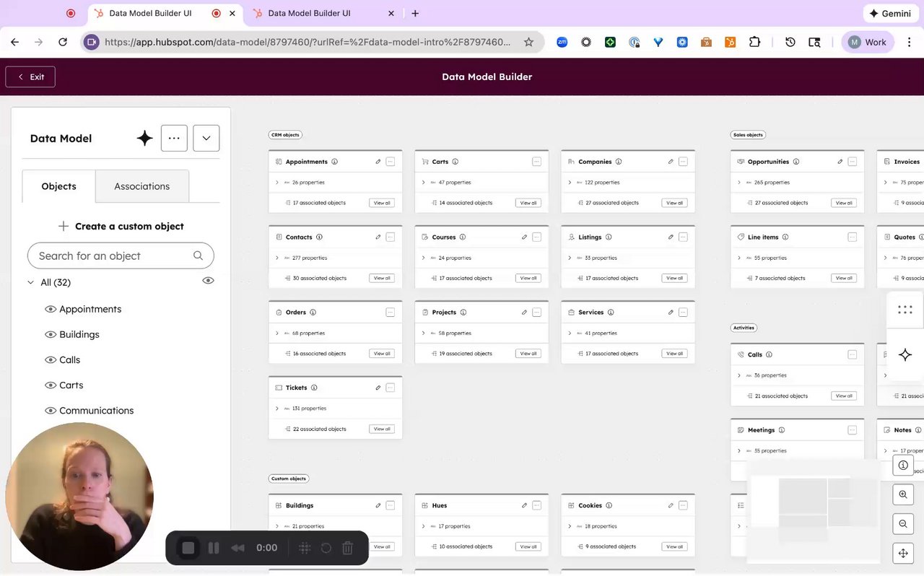Toggle visibility of all objects with the All (32) eye
The width and height of the screenshot is (924, 576).
[x=208, y=281]
